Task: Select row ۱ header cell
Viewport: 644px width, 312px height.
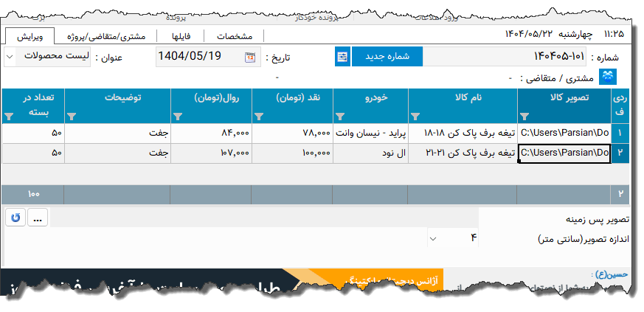Action: pos(620,134)
